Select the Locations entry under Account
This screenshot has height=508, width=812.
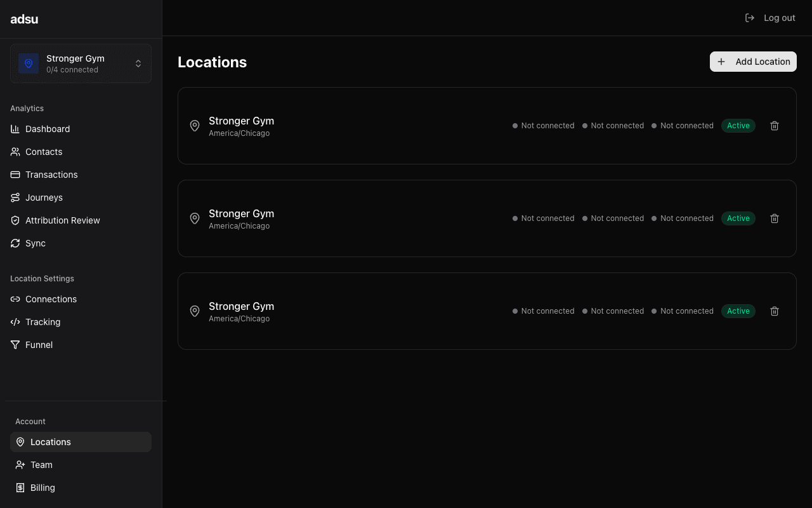[50, 442]
